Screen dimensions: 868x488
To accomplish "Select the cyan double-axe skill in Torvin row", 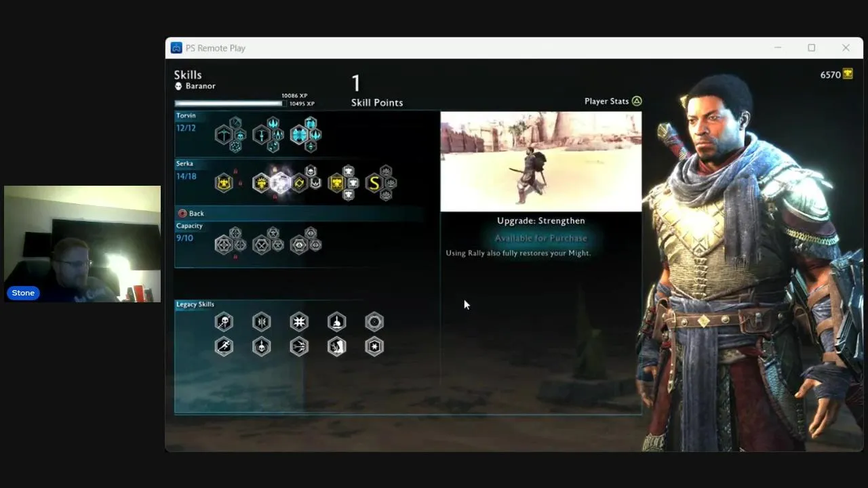I will tap(299, 135).
